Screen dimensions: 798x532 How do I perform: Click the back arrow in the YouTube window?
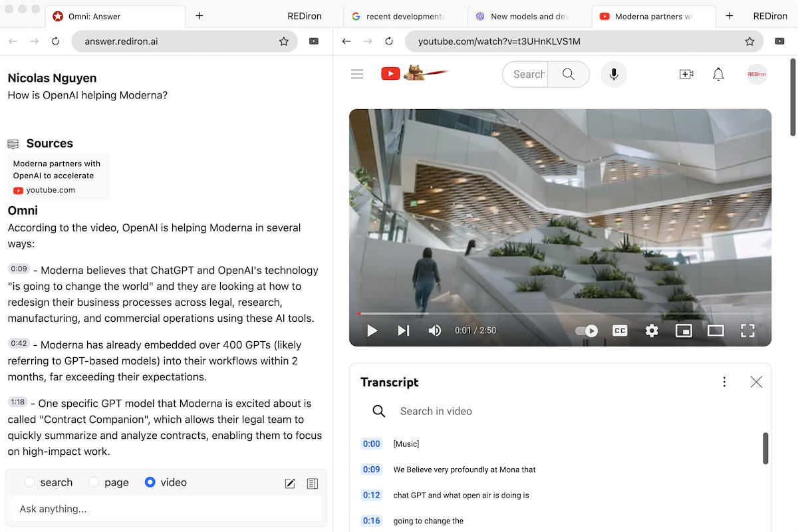point(346,41)
